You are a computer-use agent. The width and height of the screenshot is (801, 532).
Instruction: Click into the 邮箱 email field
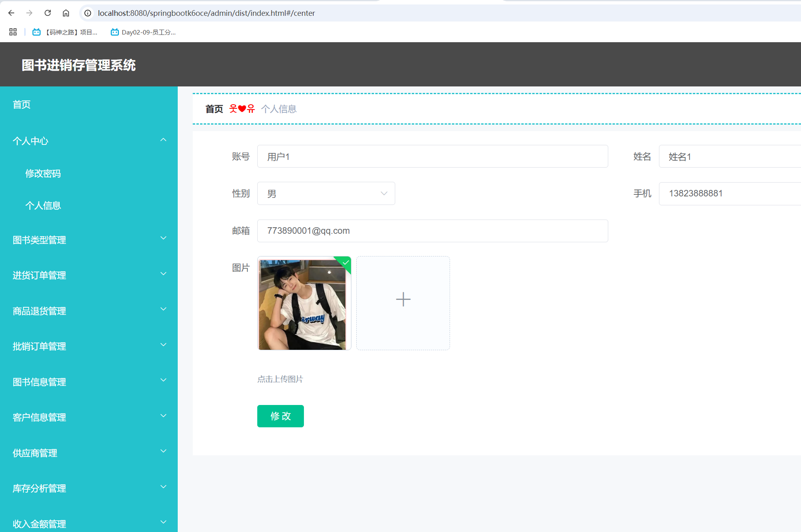pyautogui.click(x=432, y=231)
